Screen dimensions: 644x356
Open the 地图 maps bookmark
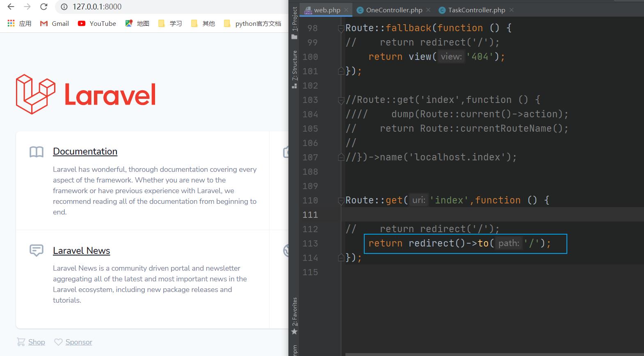(137, 23)
